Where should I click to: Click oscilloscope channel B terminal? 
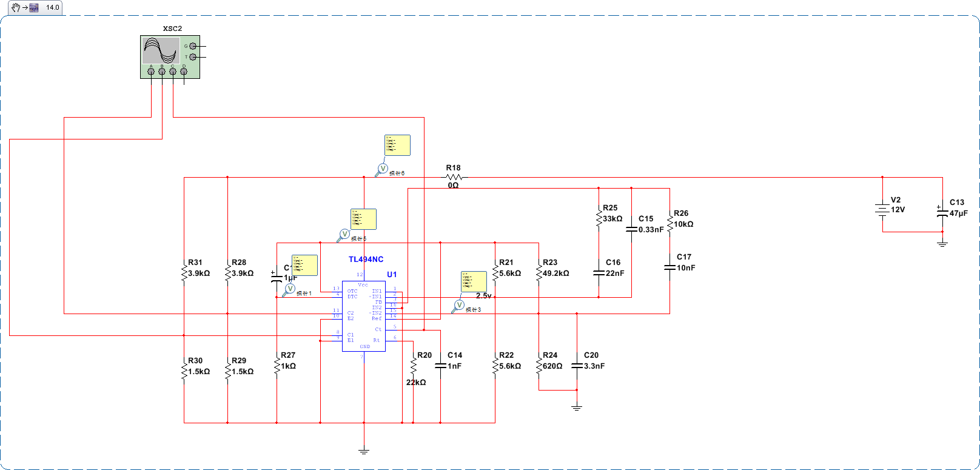point(162,72)
